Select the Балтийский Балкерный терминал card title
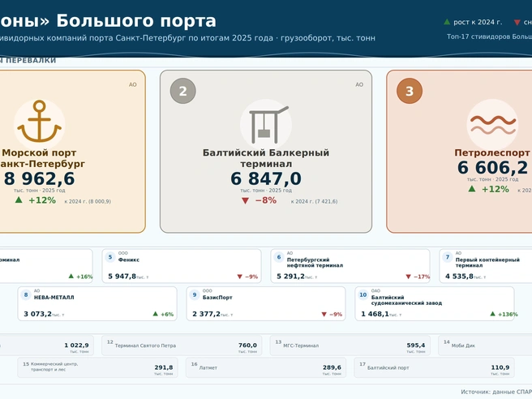The height and width of the screenshot is (399, 532). coord(266,158)
